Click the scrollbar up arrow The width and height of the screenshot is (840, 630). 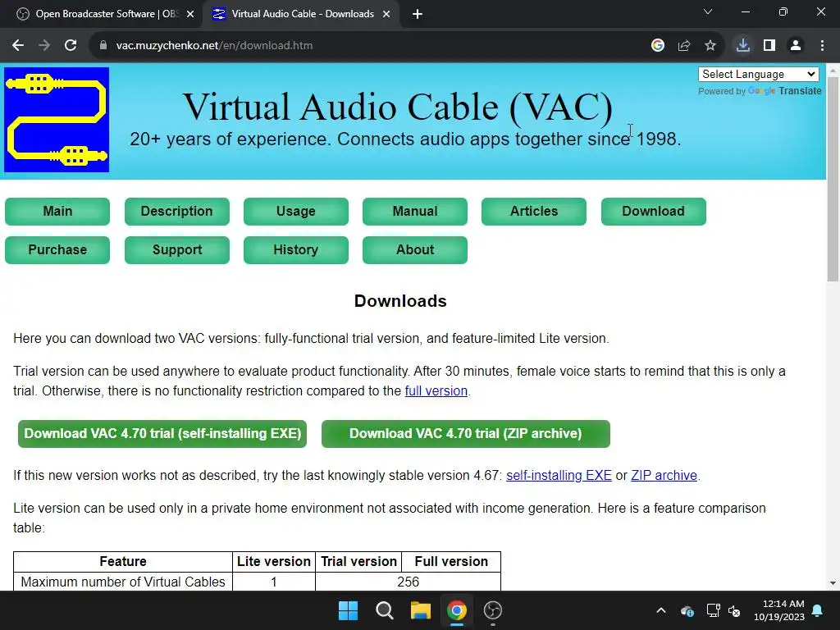tap(833, 71)
